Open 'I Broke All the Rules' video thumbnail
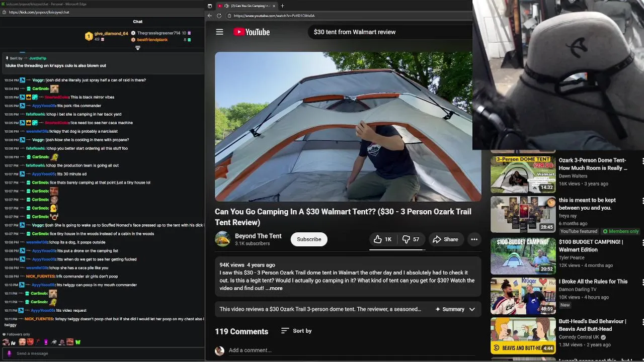Screen dimensions: 644x362 (x=523, y=296)
